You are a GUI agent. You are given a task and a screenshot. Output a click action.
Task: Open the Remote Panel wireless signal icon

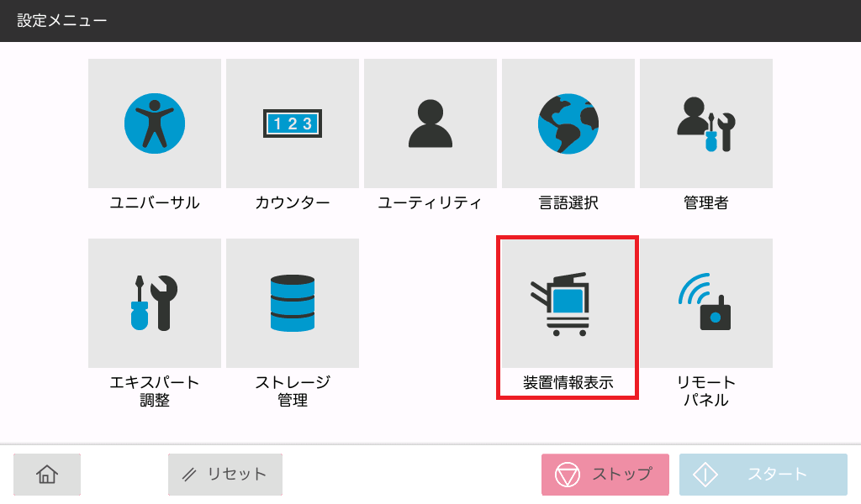point(706,303)
